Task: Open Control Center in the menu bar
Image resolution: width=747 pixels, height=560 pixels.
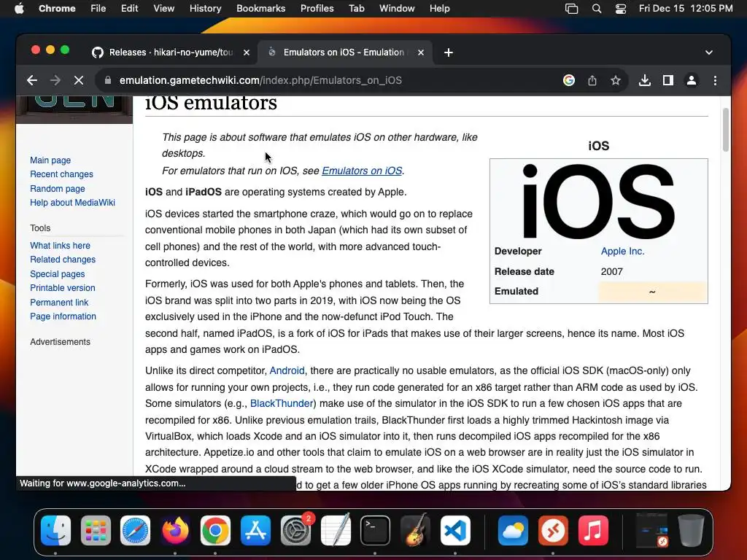Action: pos(621,9)
